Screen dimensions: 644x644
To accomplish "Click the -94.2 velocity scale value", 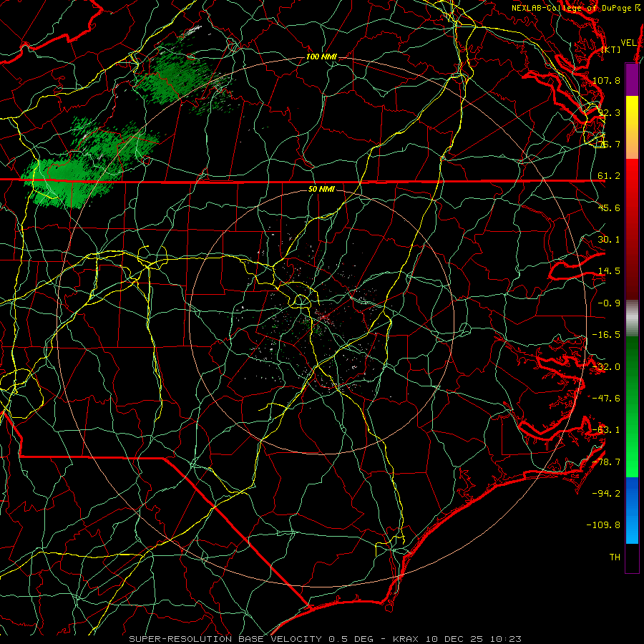I will pos(606,494).
